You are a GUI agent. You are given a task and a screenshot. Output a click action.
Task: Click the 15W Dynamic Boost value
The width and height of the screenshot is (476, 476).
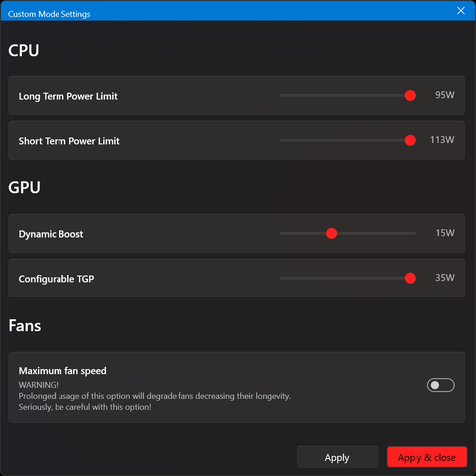445,233
